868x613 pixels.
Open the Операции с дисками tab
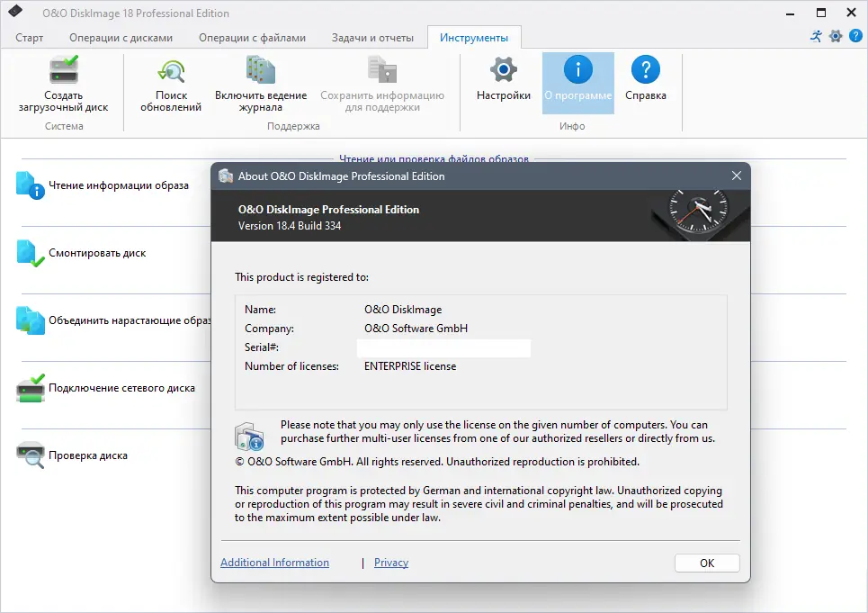pos(121,38)
